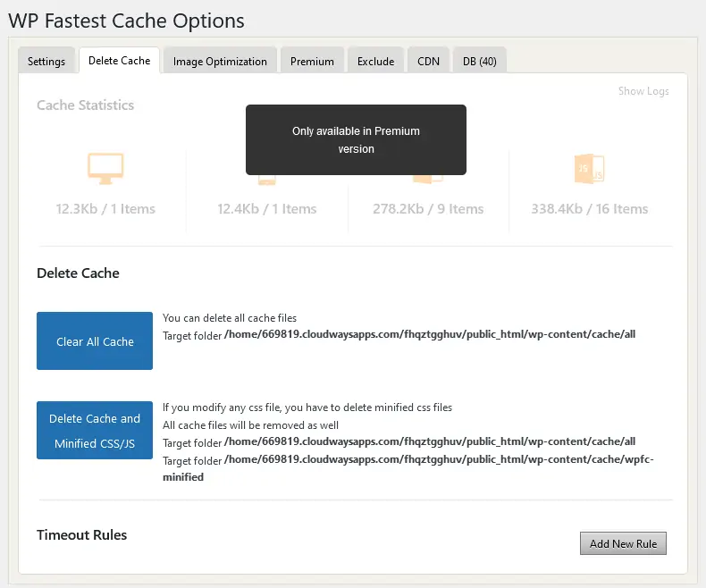
Task: Click the 12.4Kb / 1 Items statistic
Action: [266, 209]
